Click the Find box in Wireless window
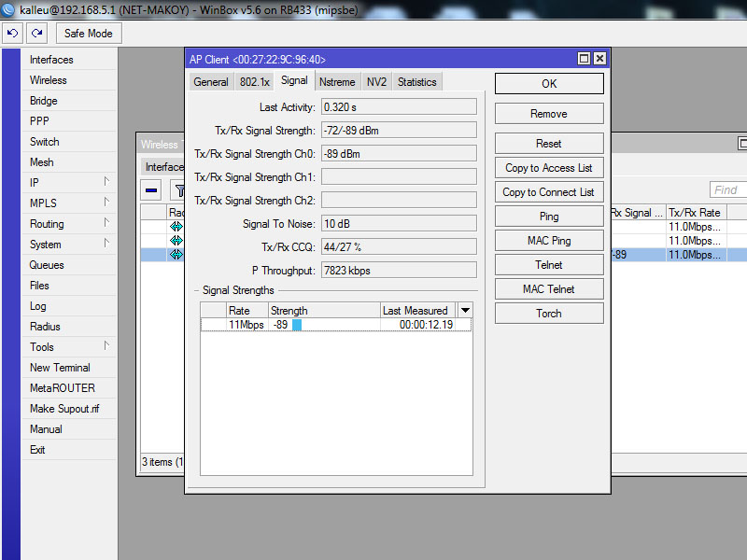 (x=728, y=190)
